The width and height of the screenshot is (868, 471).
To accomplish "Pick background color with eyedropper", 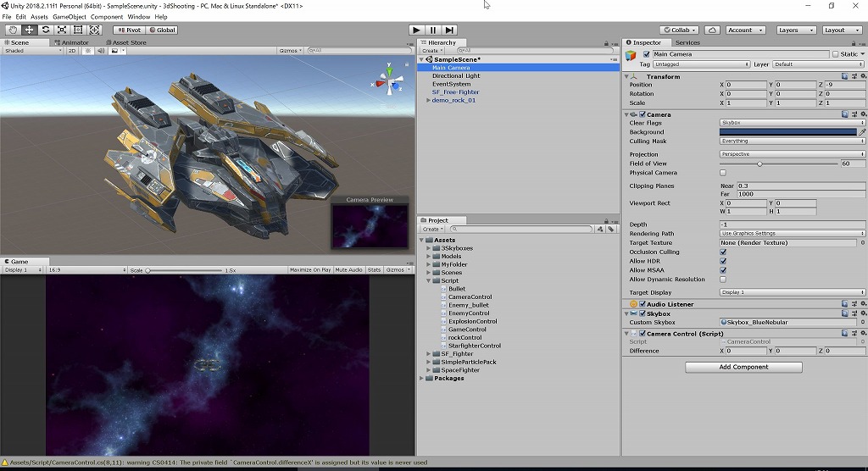I will tap(862, 131).
